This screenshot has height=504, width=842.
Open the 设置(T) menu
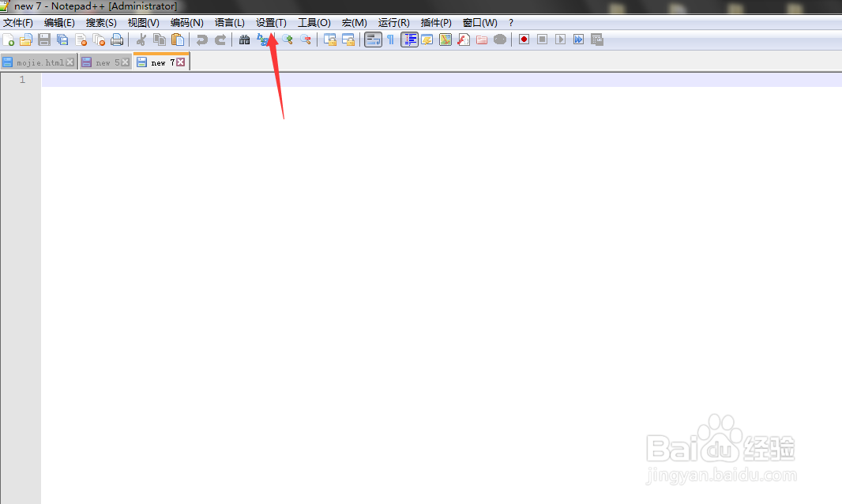270,22
